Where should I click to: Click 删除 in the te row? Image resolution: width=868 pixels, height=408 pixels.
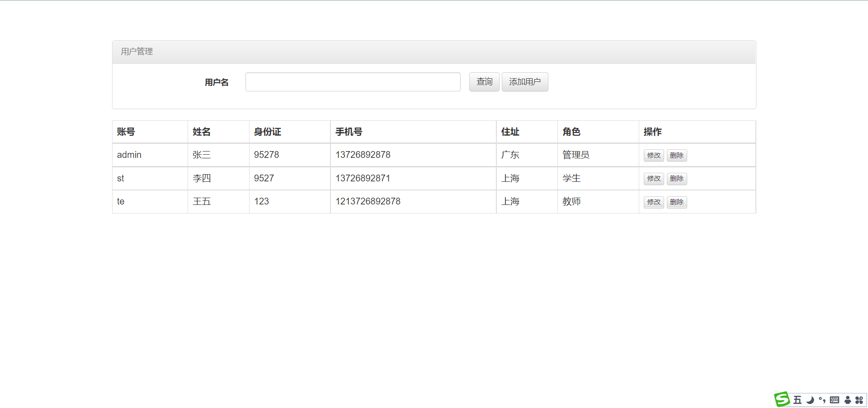(x=677, y=202)
